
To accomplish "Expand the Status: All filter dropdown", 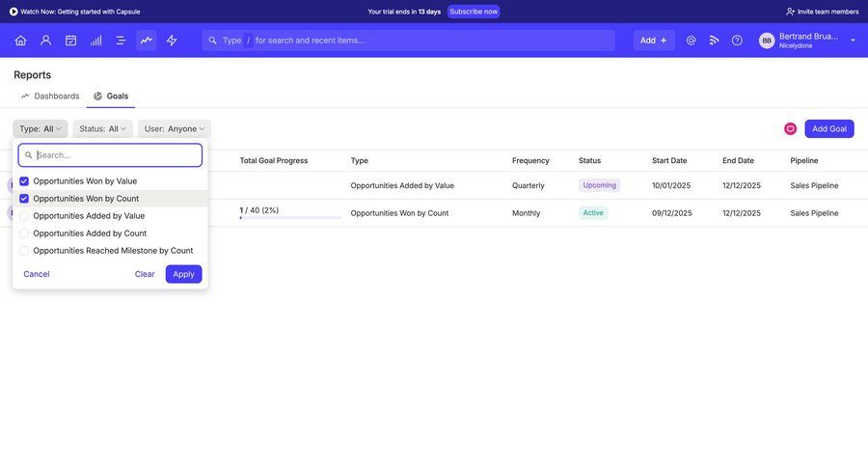I will pos(102,128).
